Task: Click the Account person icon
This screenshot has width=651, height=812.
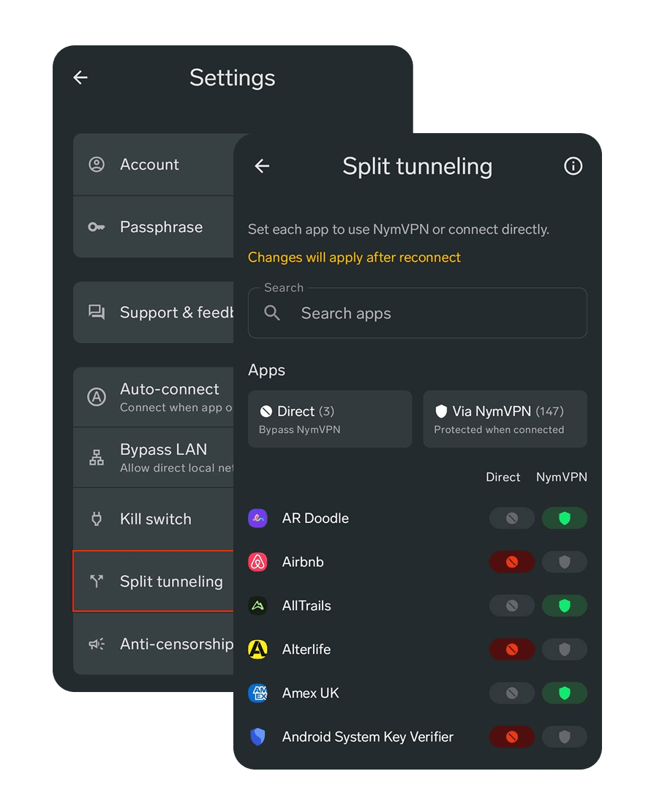Action: [96, 164]
